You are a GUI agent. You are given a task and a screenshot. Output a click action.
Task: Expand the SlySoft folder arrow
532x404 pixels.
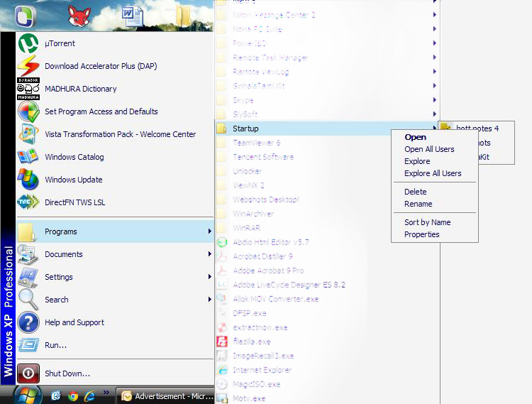(435, 114)
